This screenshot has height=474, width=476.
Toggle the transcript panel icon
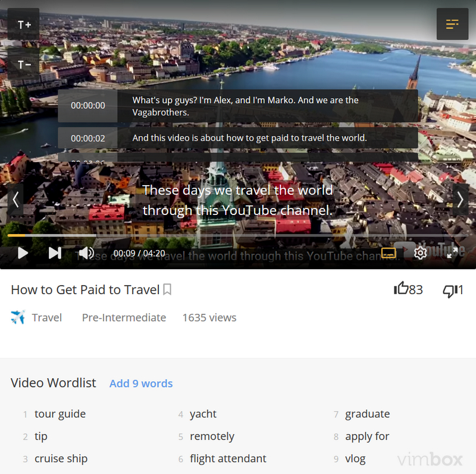pyautogui.click(x=452, y=24)
